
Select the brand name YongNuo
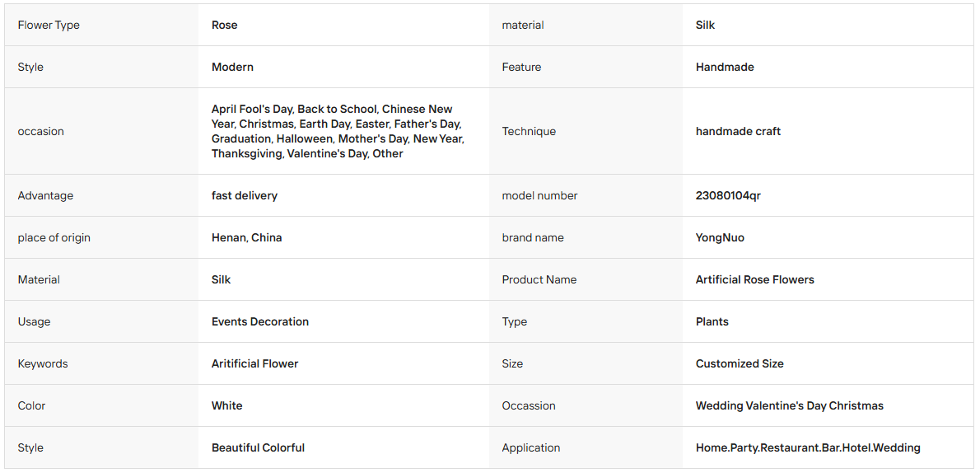tap(720, 238)
